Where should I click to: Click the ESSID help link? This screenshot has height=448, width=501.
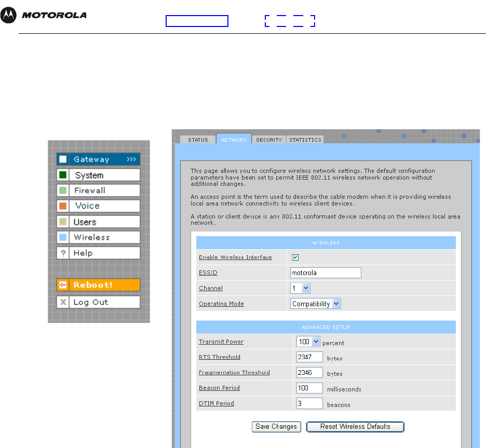pos(208,273)
